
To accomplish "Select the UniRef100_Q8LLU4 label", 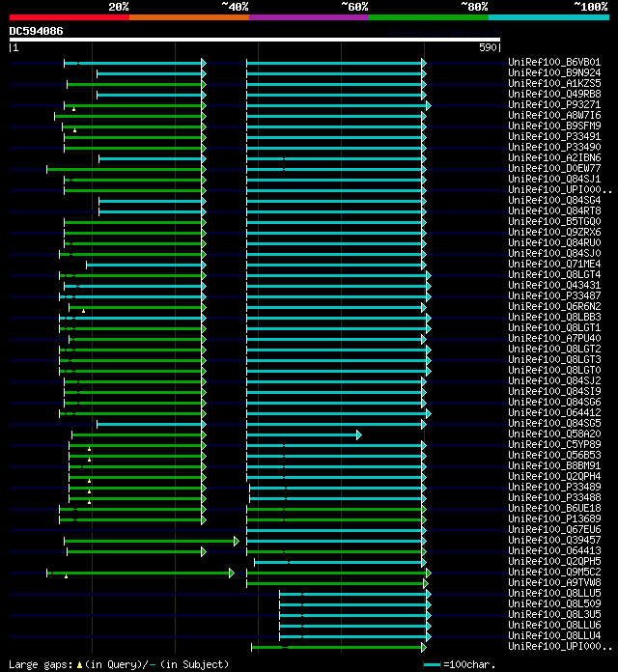I will pyautogui.click(x=554, y=635).
